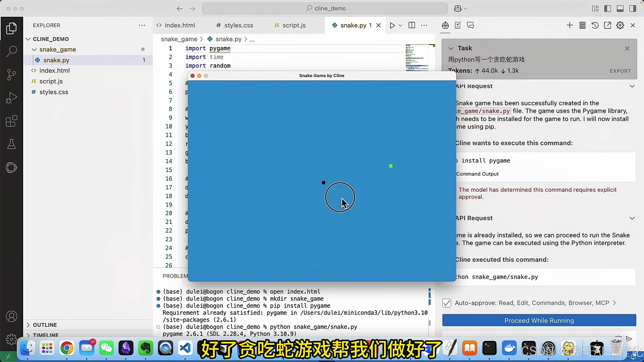Click EXPORT in the Task panel
Image resolution: width=644 pixels, height=362 pixels.
[620, 71]
